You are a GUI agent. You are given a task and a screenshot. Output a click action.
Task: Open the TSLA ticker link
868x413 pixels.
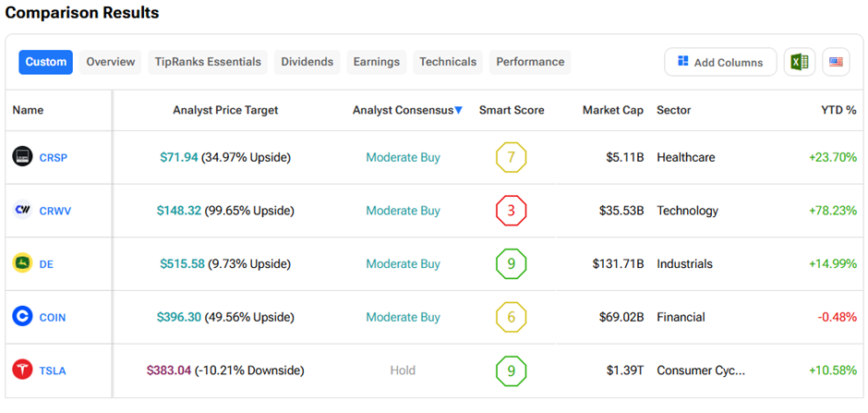click(x=53, y=370)
